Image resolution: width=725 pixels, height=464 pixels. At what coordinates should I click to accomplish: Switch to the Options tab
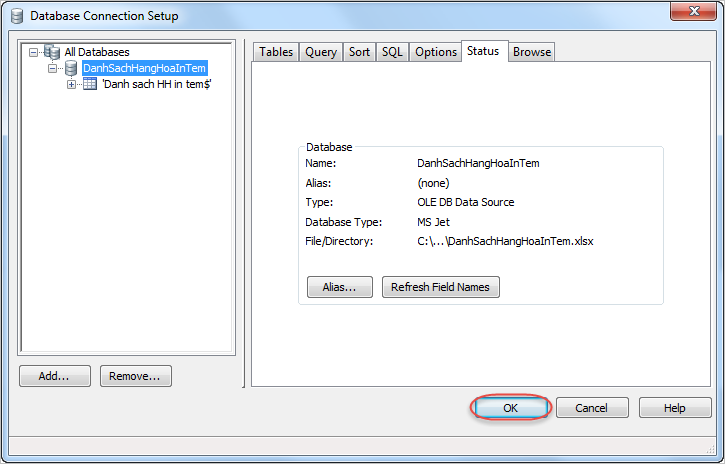click(436, 52)
